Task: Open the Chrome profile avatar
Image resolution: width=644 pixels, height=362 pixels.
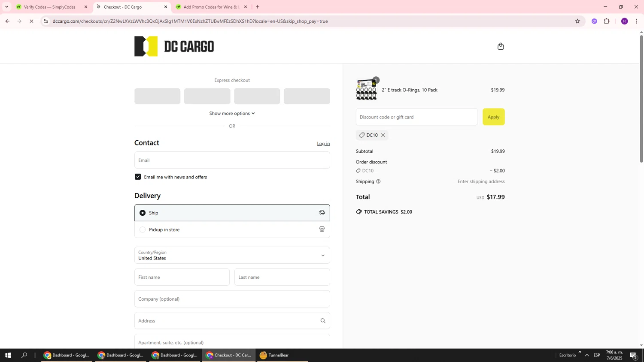Action: click(x=624, y=21)
